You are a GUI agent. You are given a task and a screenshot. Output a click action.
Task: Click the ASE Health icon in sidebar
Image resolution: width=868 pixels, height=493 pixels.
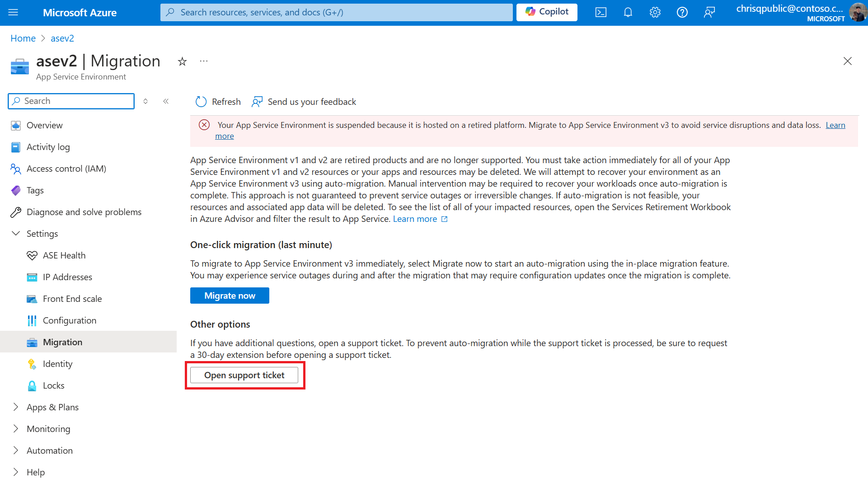(32, 255)
